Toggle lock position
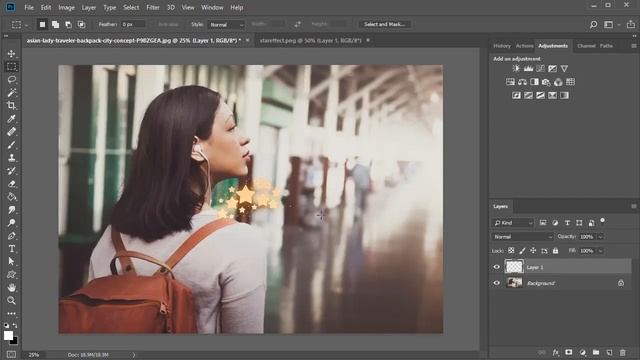Image resolution: width=640 pixels, height=360 pixels. (x=533, y=251)
